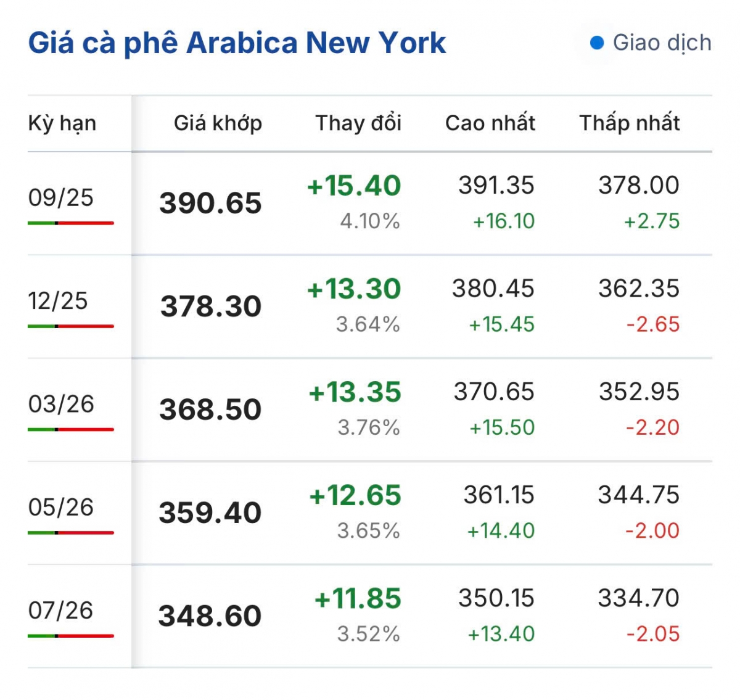Click the 344.75 lowest price value

(639, 495)
